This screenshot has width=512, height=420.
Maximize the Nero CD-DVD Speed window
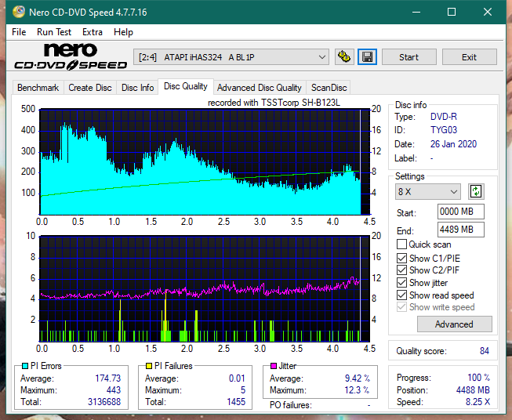(x=452, y=12)
